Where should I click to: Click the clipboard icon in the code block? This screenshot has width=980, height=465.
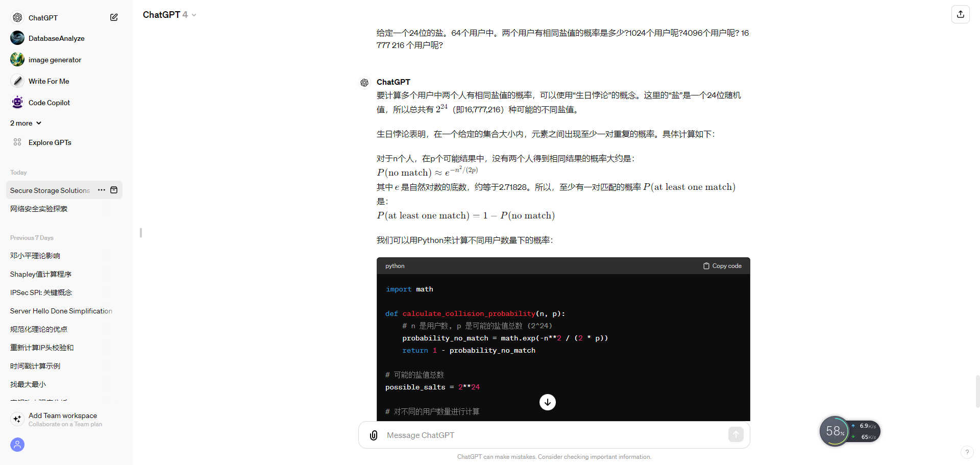[706, 266]
